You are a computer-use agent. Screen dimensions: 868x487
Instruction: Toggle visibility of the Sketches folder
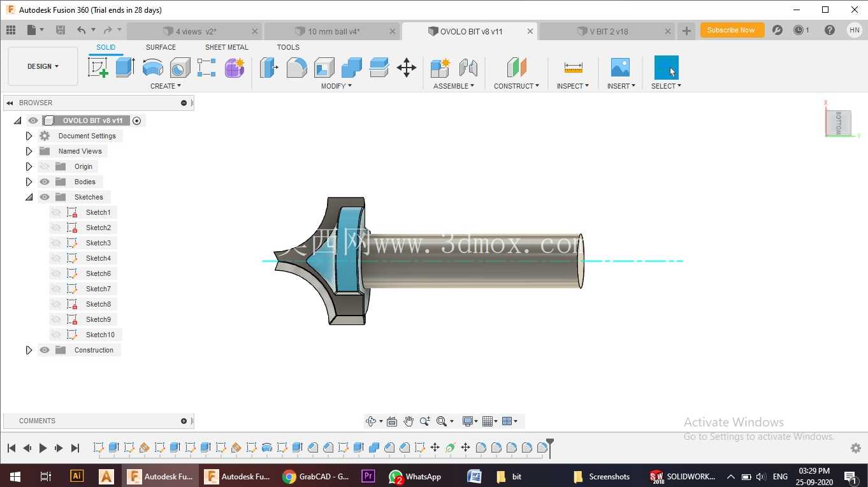pos(45,197)
